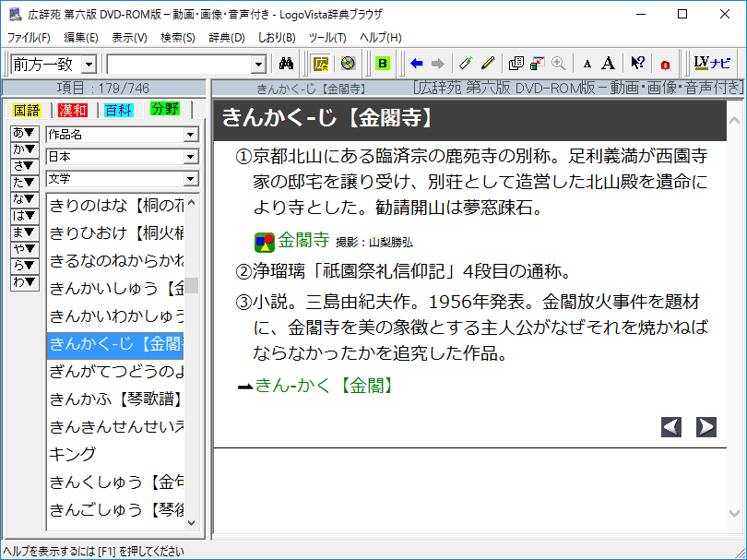Click the DVD disc icon in toolbar
This screenshot has height=560, width=747.
[349, 64]
